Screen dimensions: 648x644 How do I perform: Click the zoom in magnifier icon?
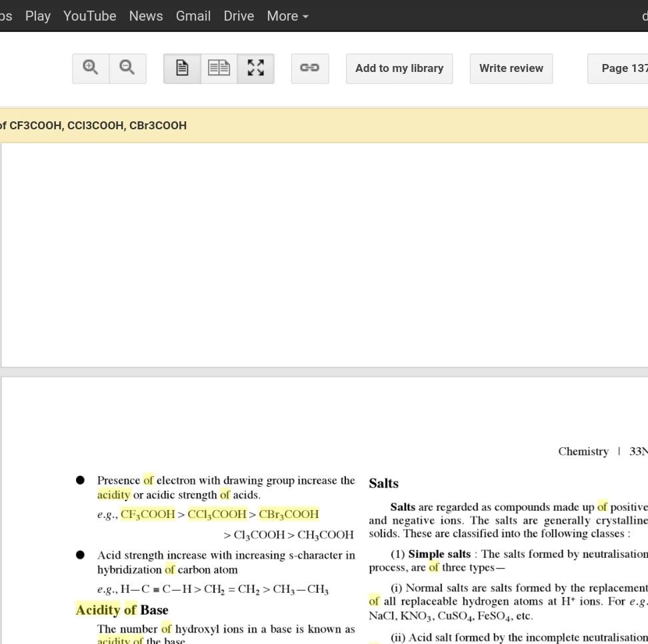[91, 68]
